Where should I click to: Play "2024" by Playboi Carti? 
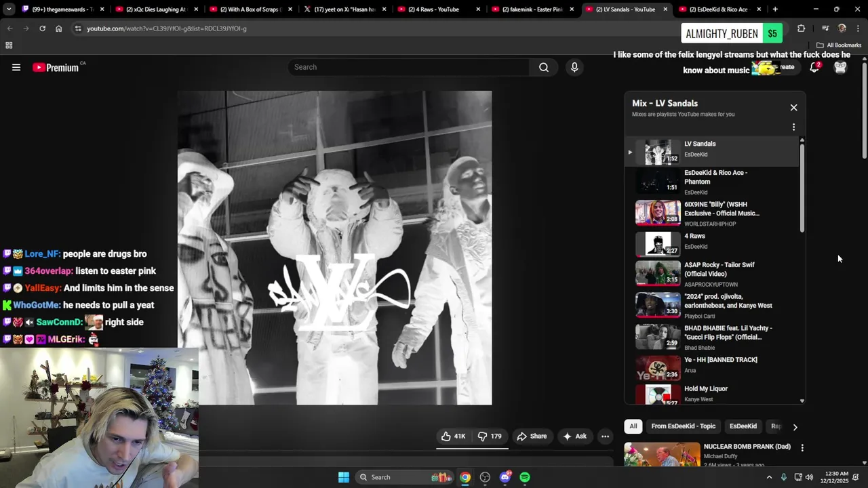coord(712,306)
